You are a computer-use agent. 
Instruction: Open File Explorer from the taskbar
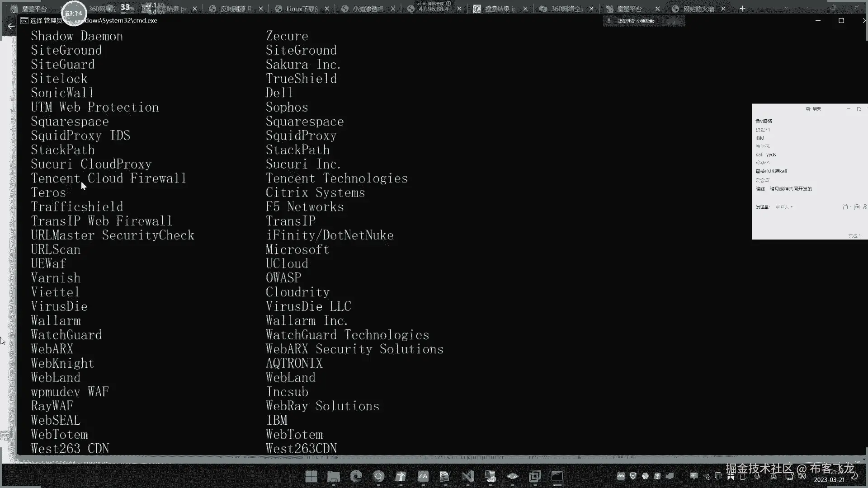coord(334,476)
